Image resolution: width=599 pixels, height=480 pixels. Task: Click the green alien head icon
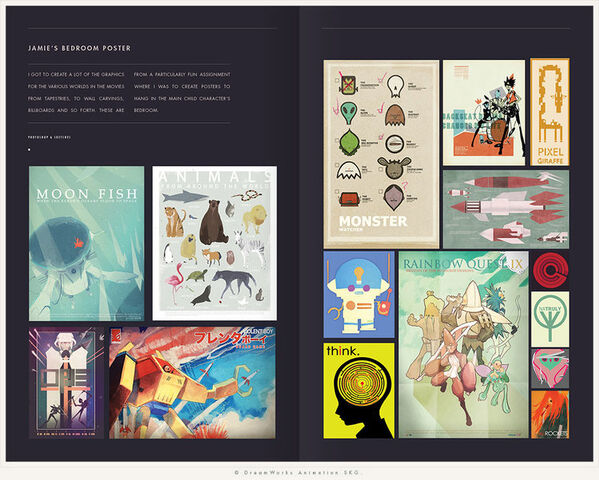tap(348, 113)
